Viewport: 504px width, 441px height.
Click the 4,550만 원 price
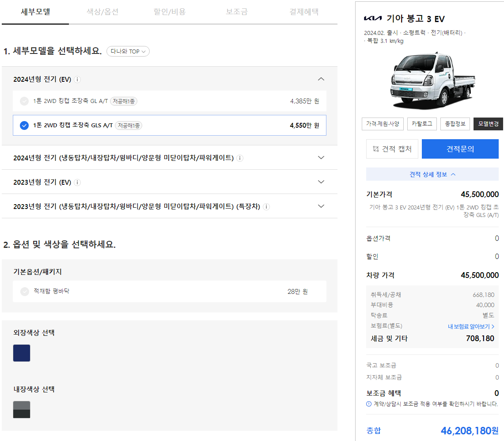(304, 125)
